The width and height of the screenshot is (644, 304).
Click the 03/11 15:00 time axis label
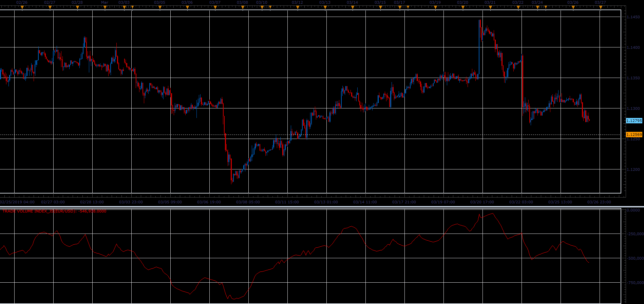287,202
